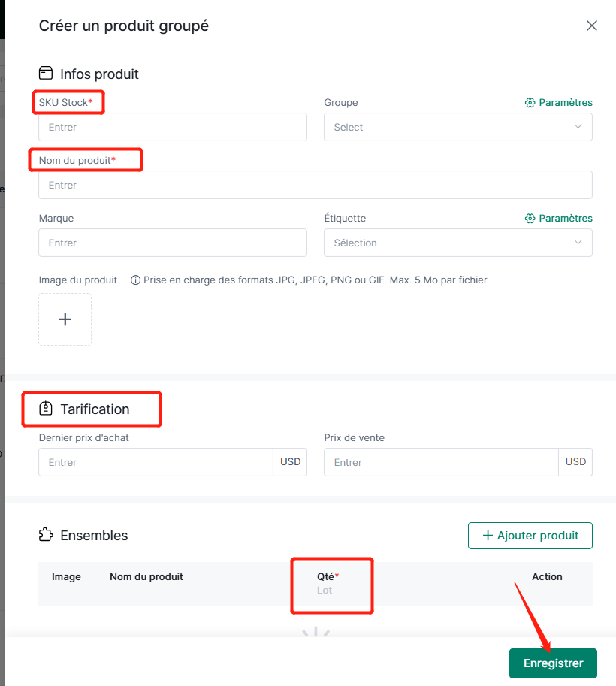616x686 pixels.
Task: Click the Ajouter produit button
Action: [530, 536]
